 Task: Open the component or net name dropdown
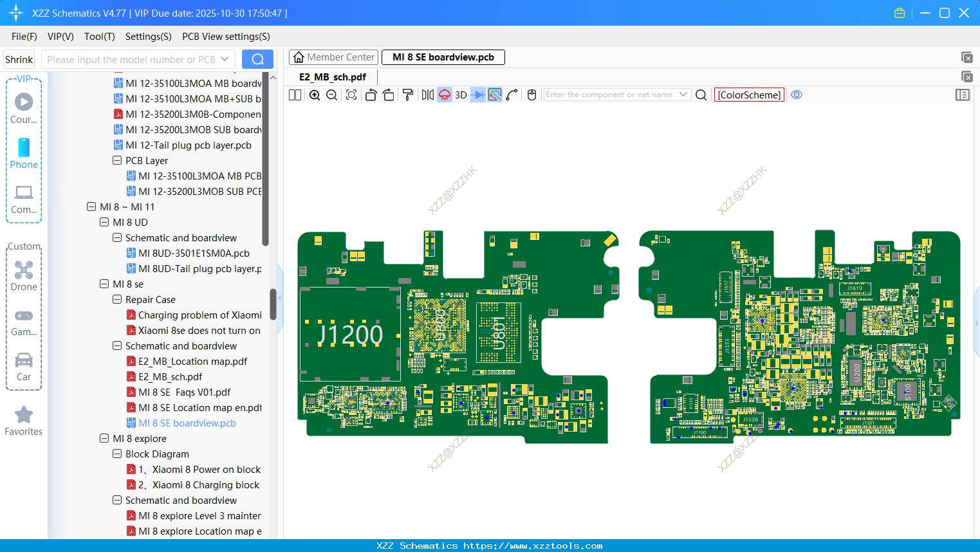(x=683, y=95)
